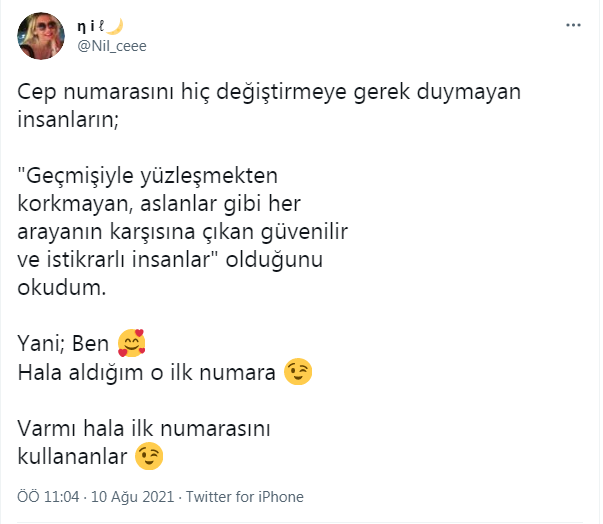Viewport: 603px width, 524px height.
Task: Click the @Nil_ceee handle
Action: coord(112,46)
